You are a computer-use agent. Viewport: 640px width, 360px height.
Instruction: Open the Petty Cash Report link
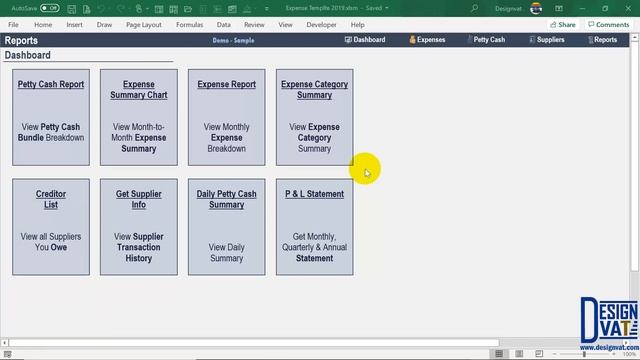[x=51, y=84]
